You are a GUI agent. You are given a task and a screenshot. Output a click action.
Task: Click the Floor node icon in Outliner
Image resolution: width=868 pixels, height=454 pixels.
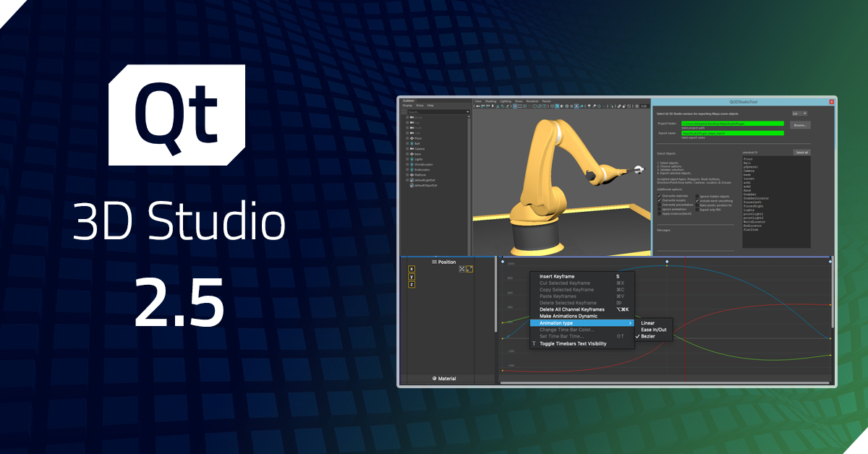[411, 137]
